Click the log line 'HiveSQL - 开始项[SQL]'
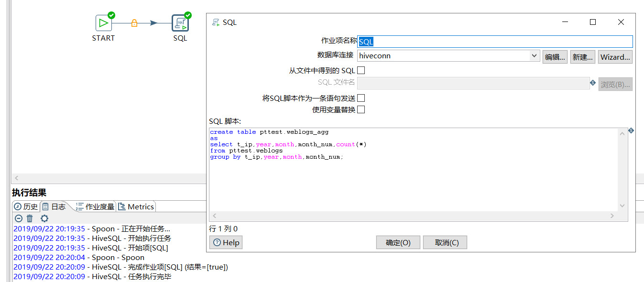 [91, 248]
